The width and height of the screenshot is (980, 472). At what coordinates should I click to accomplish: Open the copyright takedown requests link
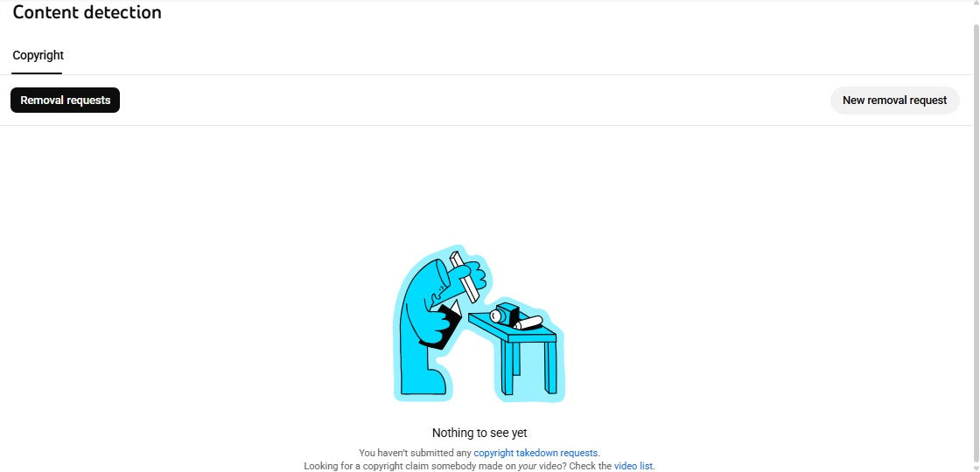pos(535,454)
